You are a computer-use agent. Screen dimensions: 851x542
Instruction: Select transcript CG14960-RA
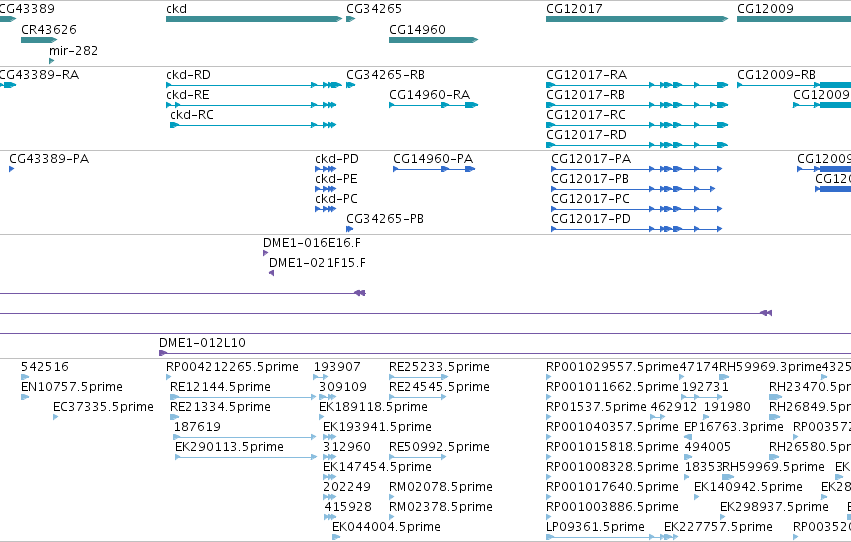tap(434, 105)
